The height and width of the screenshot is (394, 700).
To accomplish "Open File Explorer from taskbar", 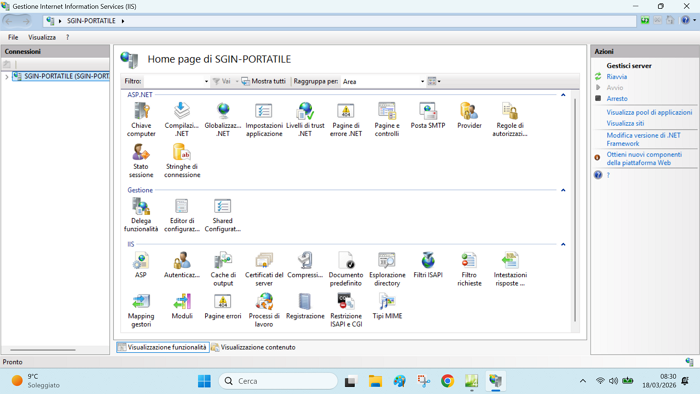I will (x=375, y=381).
